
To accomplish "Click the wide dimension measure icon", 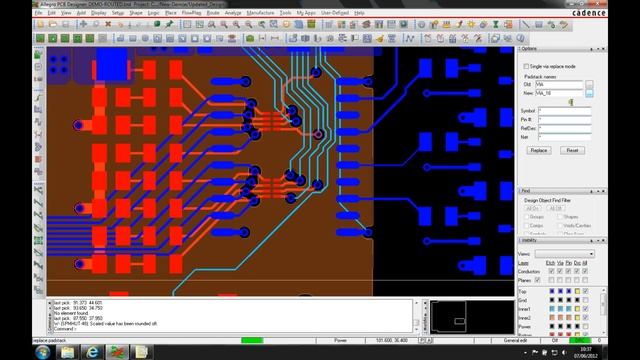I will pyautogui.click(x=275, y=38).
